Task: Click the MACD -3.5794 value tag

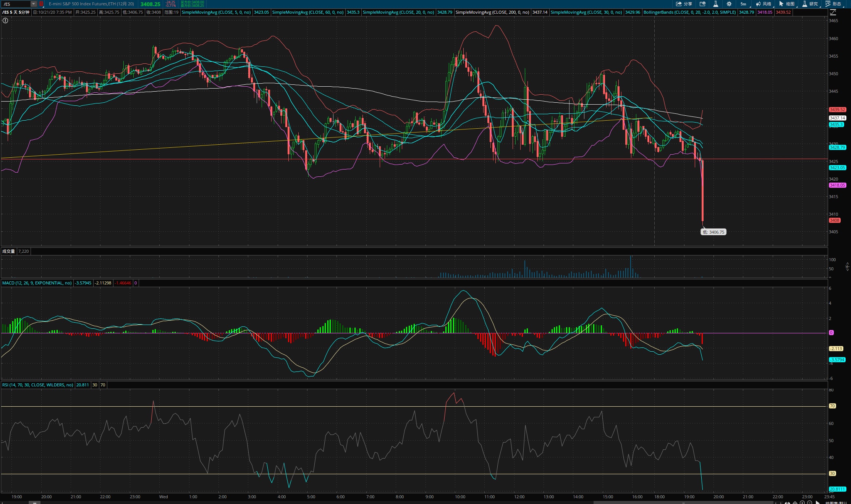Action: pyautogui.click(x=837, y=360)
